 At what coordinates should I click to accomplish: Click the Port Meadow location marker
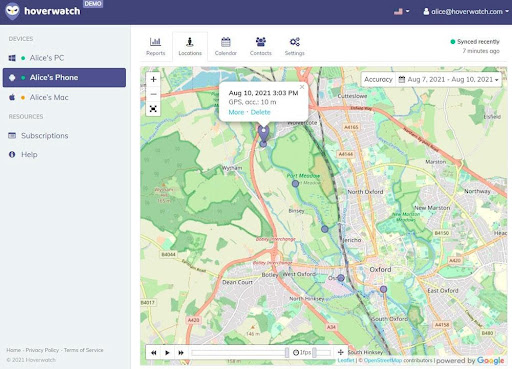[x=295, y=183]
